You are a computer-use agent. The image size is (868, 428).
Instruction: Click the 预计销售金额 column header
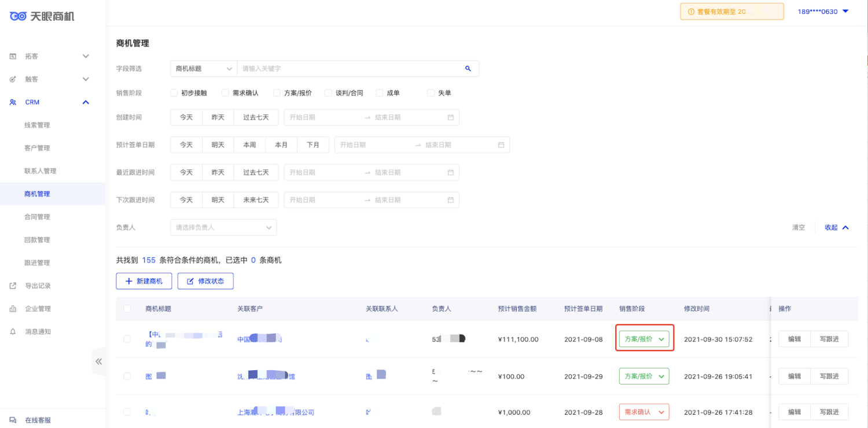click(x=517, y=309)
